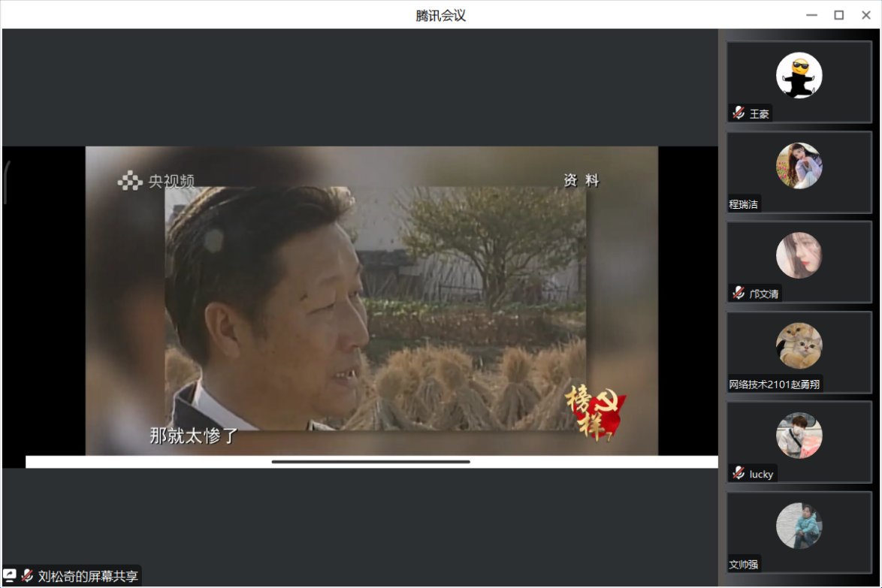Select 邝文清's participant avatar
882x588 pixels.
tap(799, 255)
